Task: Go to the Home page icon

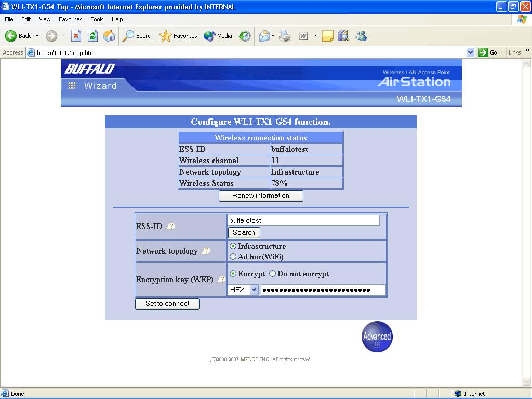Action: (x=109, y=36)
